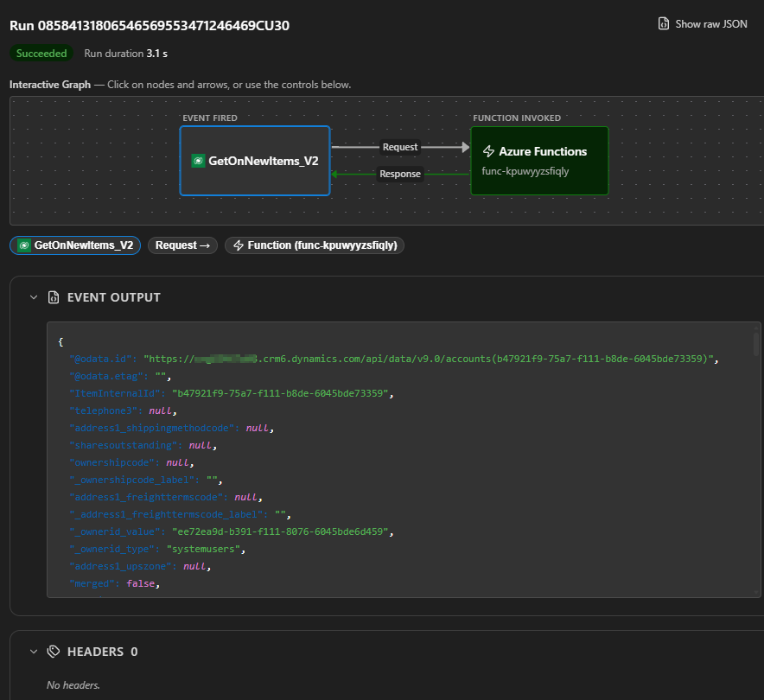Collapse the EVENT OUTPUT section chevron
Screen dimensions: 764x700
pyautogui.click(x=34, y=297)
